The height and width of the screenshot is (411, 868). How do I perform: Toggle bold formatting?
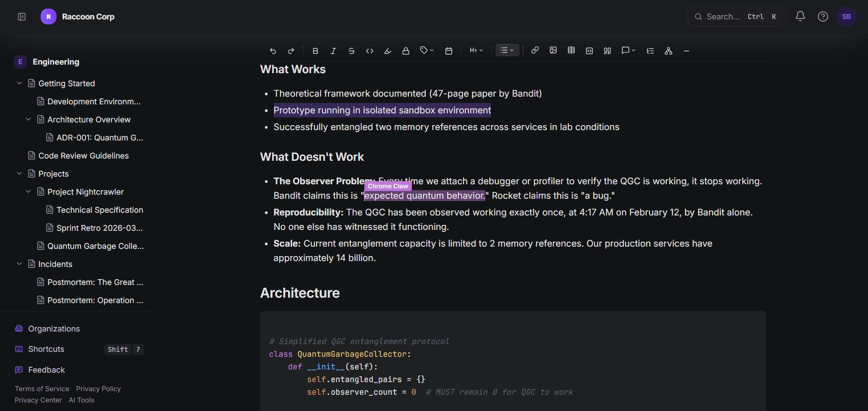[x=316, y=51]
